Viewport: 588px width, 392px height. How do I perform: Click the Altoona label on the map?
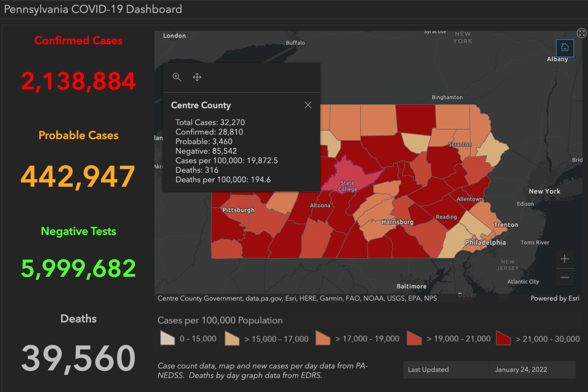click(320, 205)
